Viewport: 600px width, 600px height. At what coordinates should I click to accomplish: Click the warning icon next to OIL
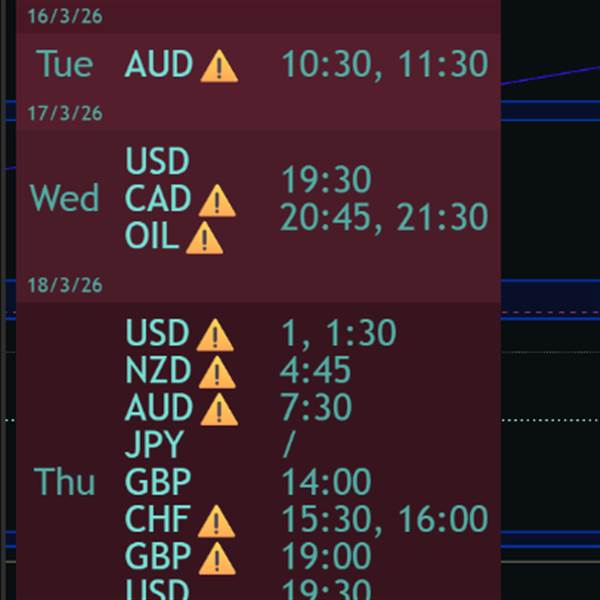[204, 238]
